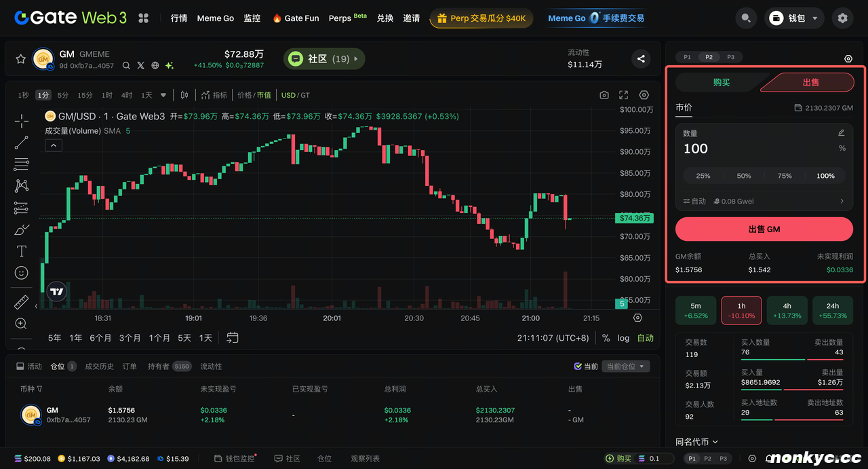Choose the text annotation tool
This screenshot has height=469, width=868.
21,251
